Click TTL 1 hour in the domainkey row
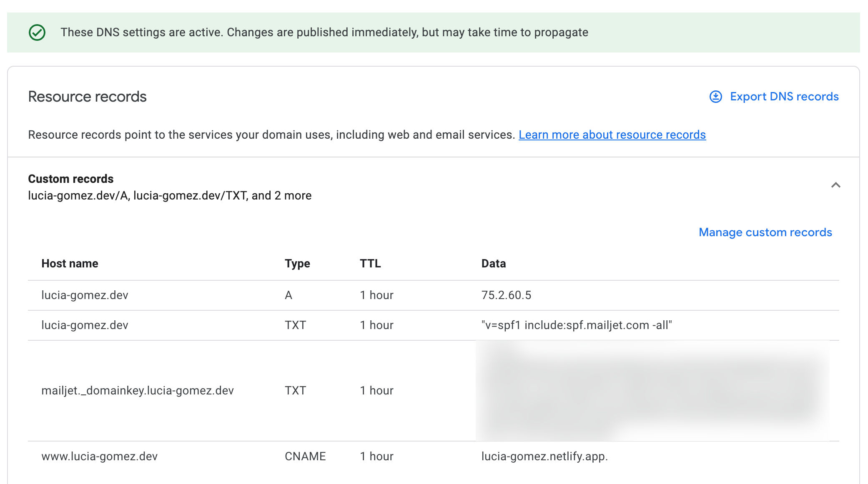This screenshot has height=484, width=868. click(x=377, y=391)
